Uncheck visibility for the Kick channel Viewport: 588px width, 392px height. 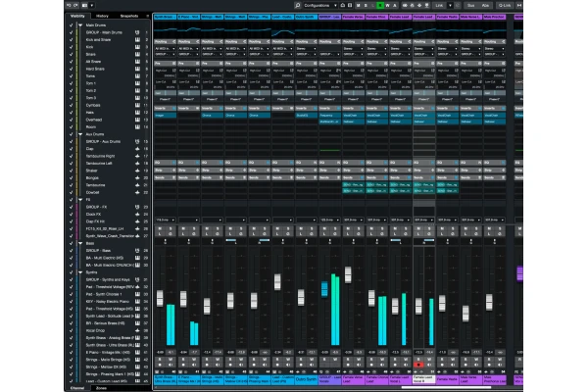(72, 47)
